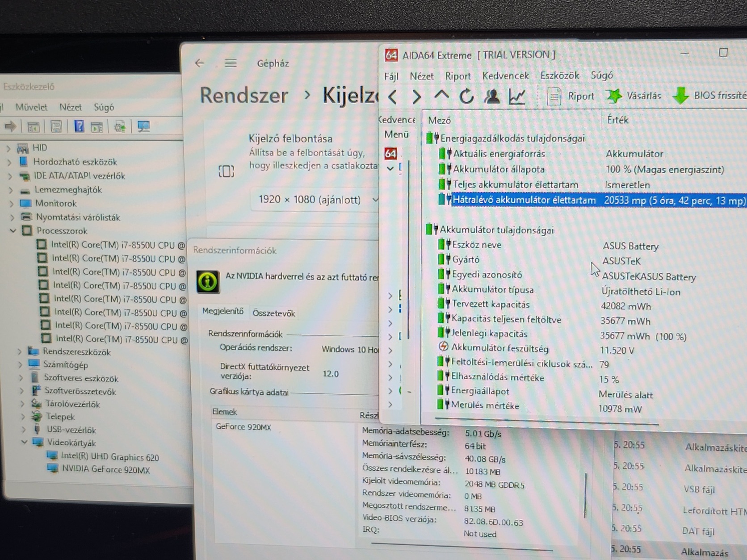The image size is (747, 560).
Task: Collapse the Videokártyák node
Action: pos(24,442)
